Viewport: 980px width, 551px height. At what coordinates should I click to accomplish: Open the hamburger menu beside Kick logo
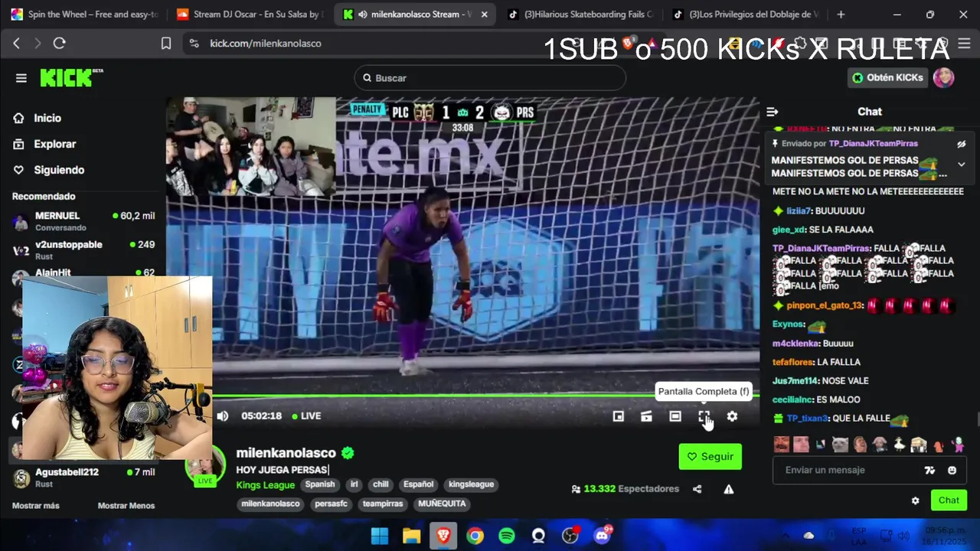click(21, 78)
